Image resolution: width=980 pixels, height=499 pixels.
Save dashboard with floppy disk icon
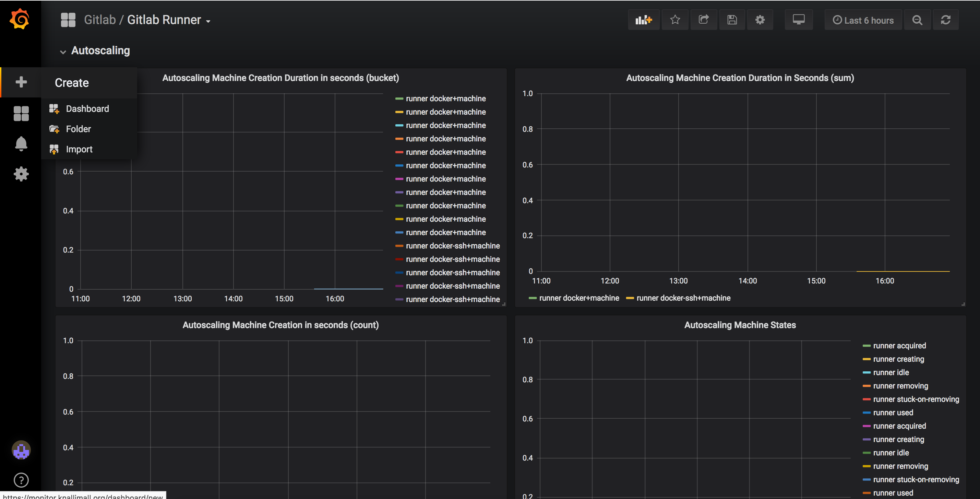[732, 20]
